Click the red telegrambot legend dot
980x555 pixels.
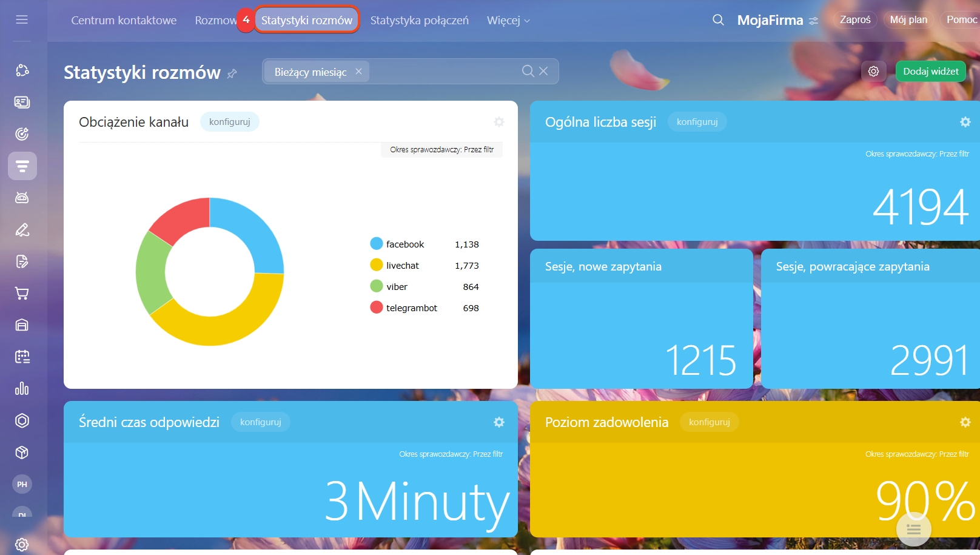click(x=377, y=308)
